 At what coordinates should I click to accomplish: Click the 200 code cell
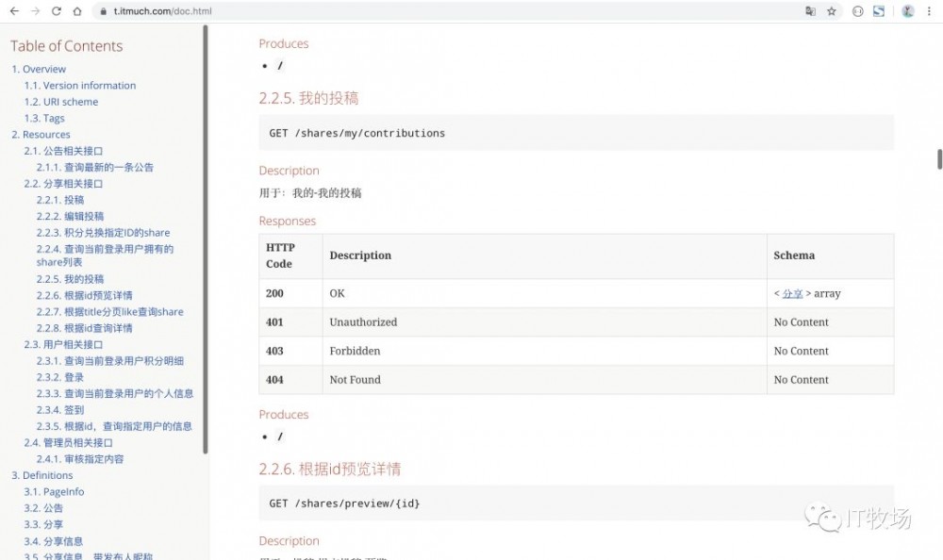click(x=291, y=293)
